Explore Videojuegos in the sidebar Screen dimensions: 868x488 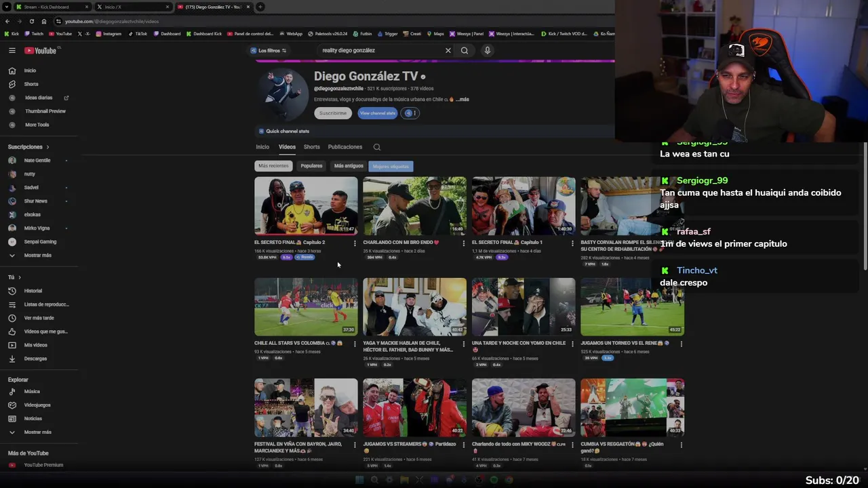pos(37,405)
